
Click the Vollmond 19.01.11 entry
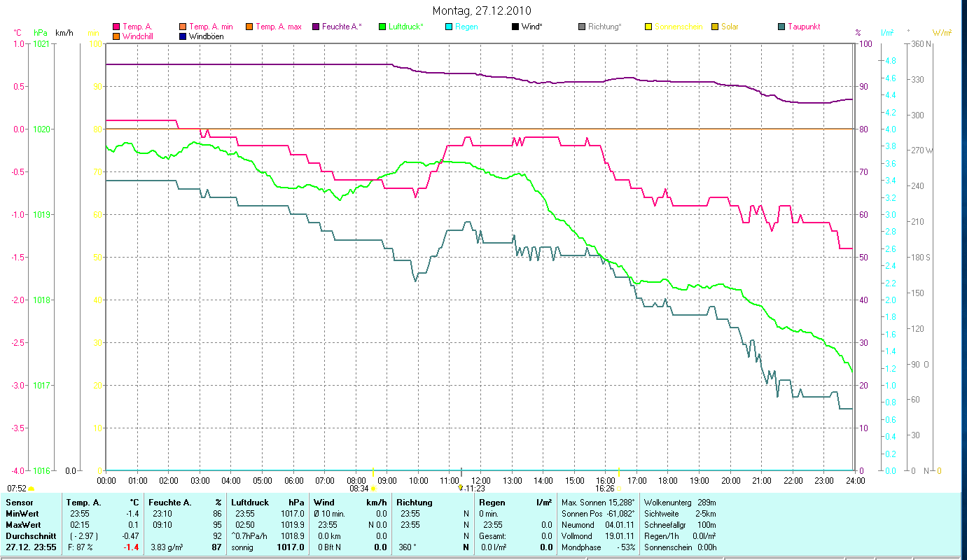pyautogui.click(x=598, y=536)
